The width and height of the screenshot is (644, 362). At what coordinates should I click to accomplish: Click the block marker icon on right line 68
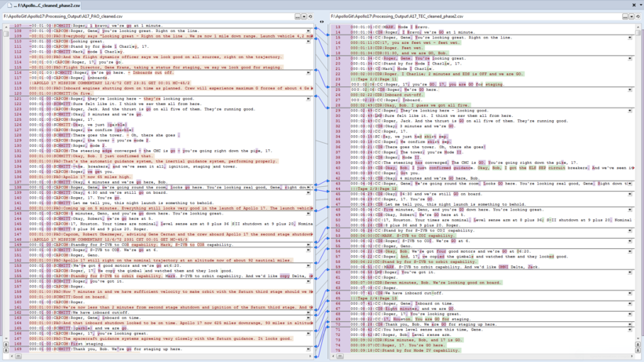[x=630, y=314]
